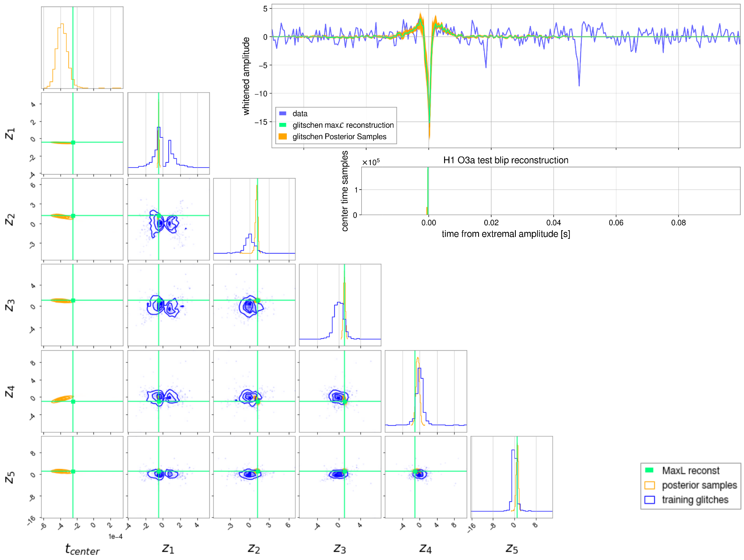744x560 pixels.
Task: Click the green 'glitschen maxL reconstruction' legend swatch
Action: pyautogui.click(x=283, y=125)
